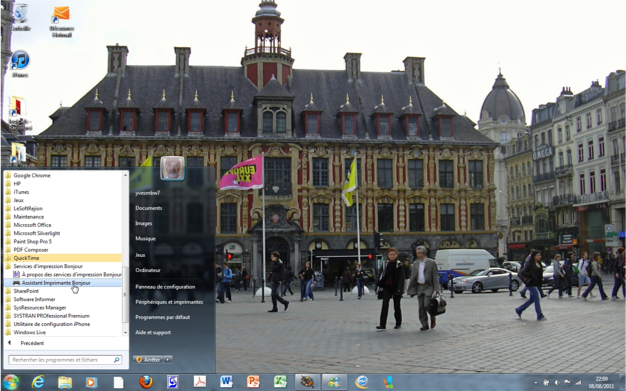The height and width of the screenshot is (391, 626).
Task: Select the iTunes desktop shortcut
Action: [20, 64]
